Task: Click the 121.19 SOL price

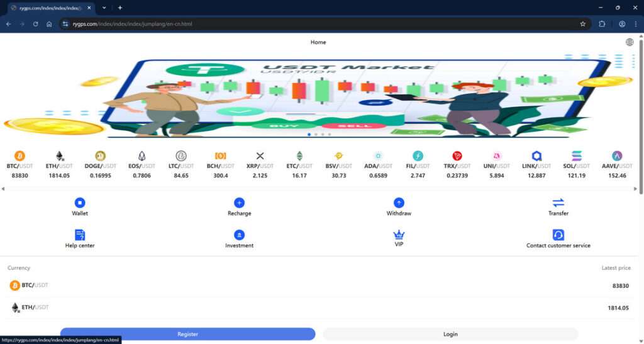Action: pos(577,175)
